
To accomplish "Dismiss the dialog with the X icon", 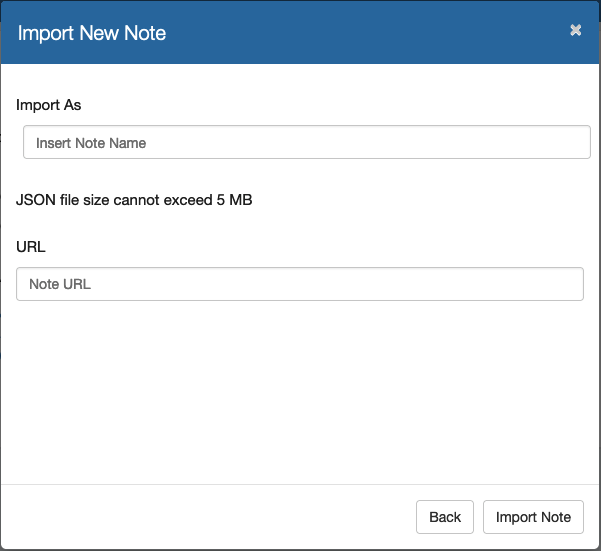I will pos(575,31).
